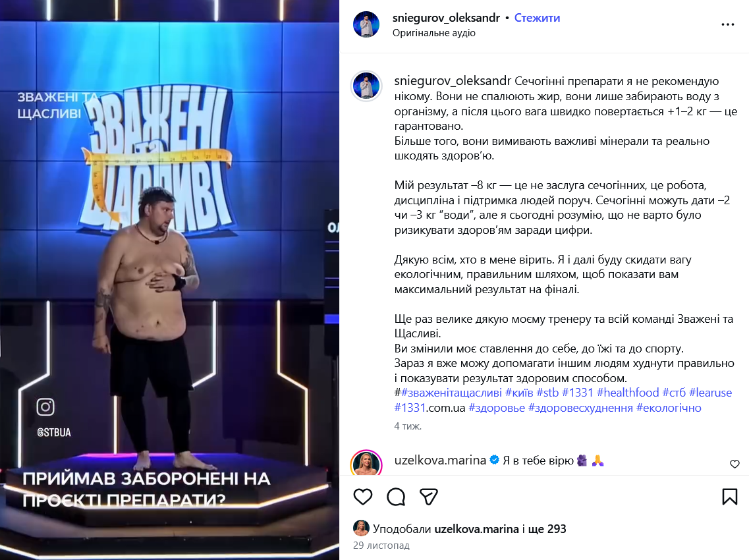Open the Оригінальне аудіо audio link
The width and height of the screenshot is (749, 560).
(x=433, y=33)
